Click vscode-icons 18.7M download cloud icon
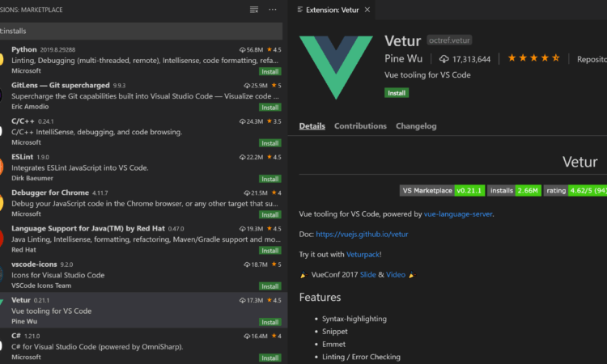 pos(247,265)
